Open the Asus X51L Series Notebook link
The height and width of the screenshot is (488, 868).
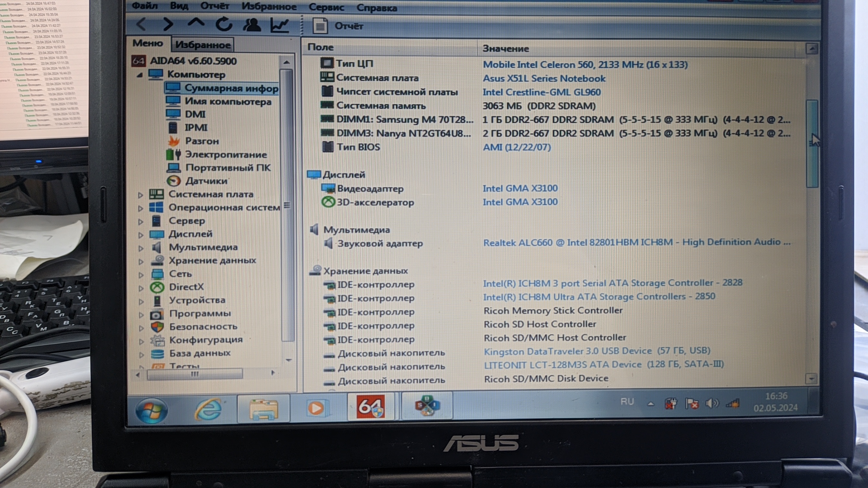tap(544, 78)
